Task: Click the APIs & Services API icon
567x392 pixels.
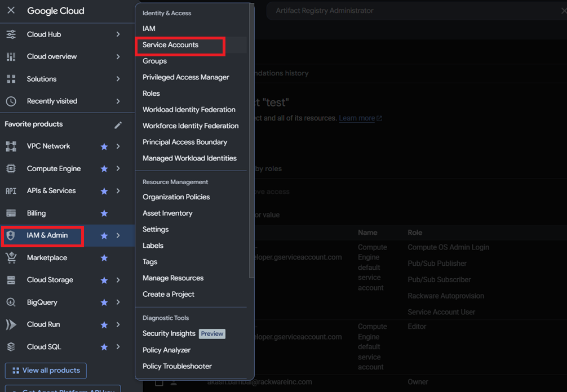Action: click(x=11, y=191)
